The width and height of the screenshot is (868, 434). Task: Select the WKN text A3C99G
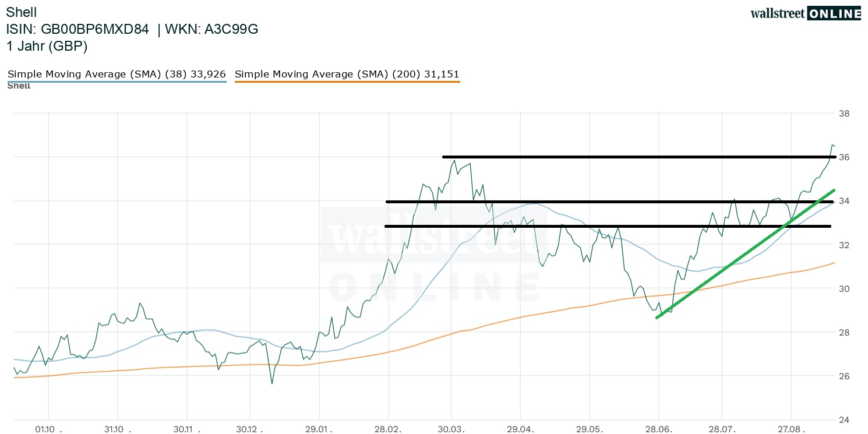point(231,30)
